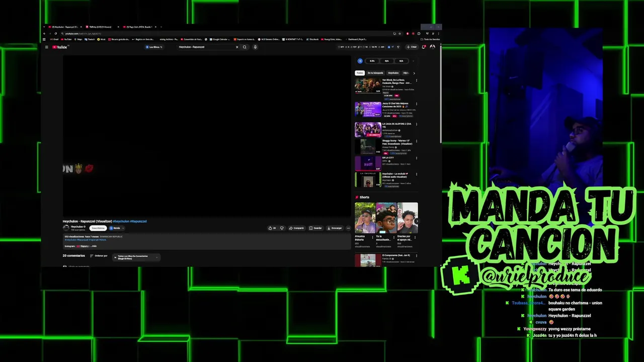The image size is (644, 362).
Task: Open the #musica #shorts short
Action: 365,218
